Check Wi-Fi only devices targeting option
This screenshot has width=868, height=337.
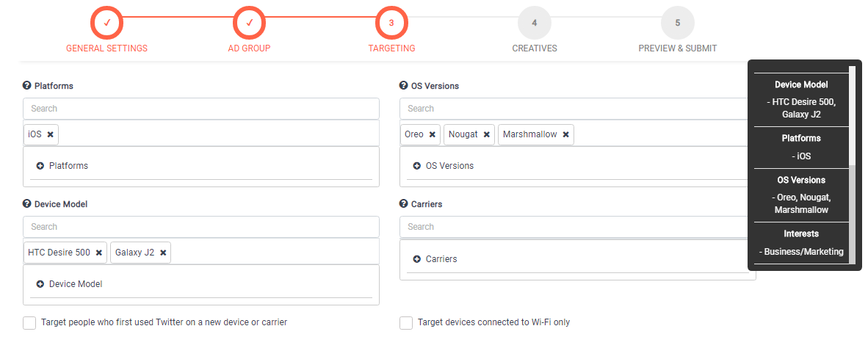[406, 322]
